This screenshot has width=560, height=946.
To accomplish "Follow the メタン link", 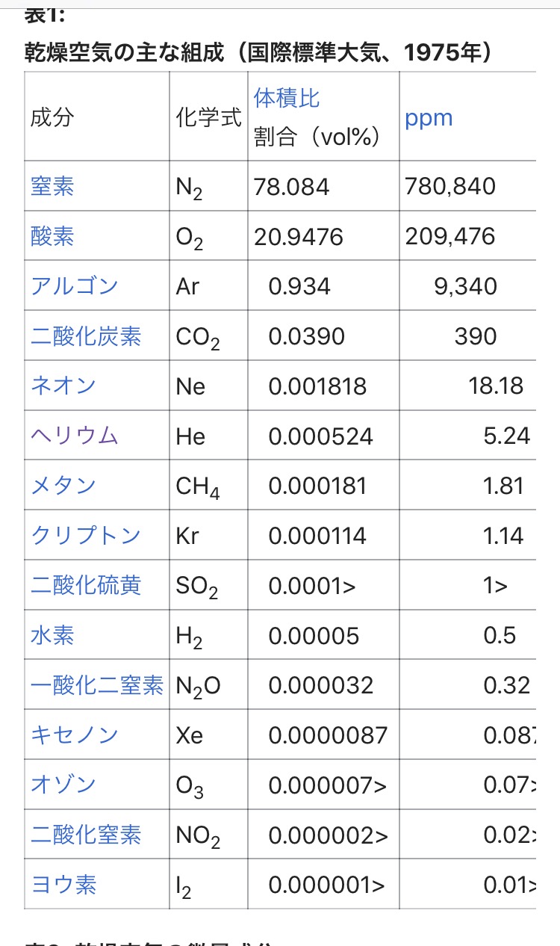I will coord(63,486).
